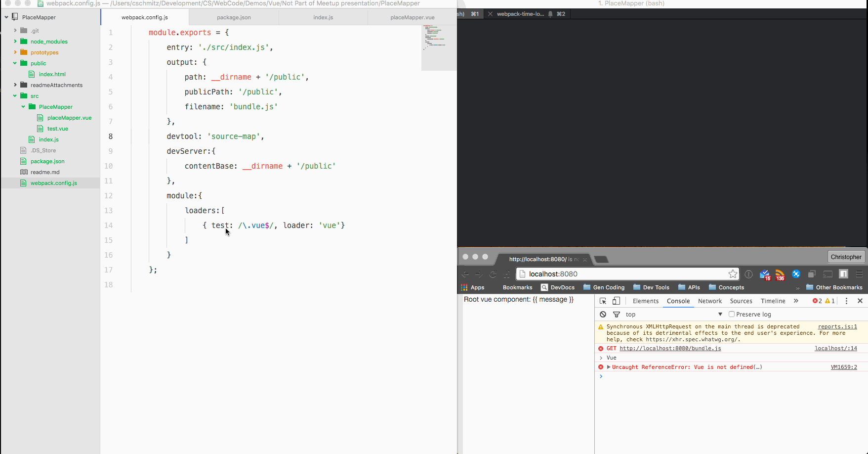The width and height of the screenshot is (868, 454).
Task: Switch to the Sources DevTools tab
Action: (741, 301)
